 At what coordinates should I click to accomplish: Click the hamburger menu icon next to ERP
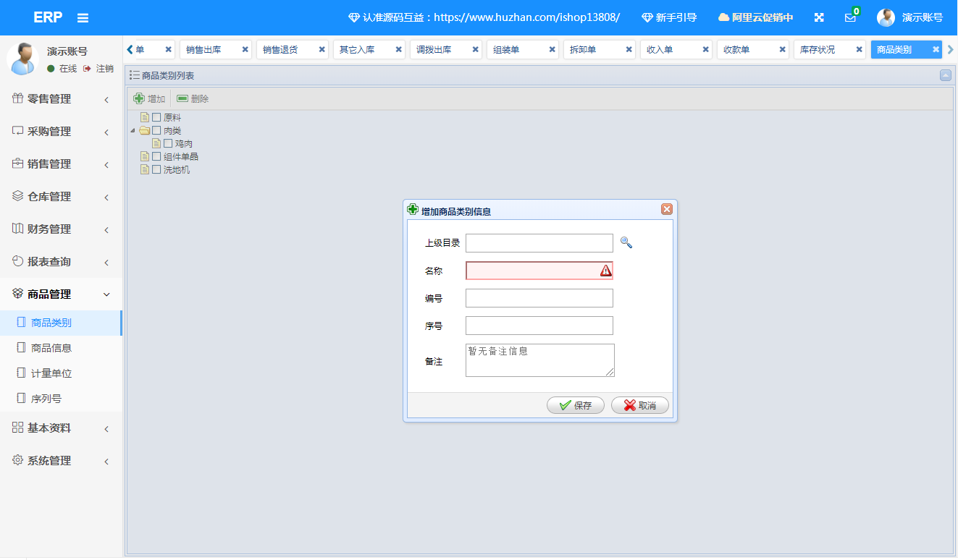pyautogui.click(x=83, y=17)
